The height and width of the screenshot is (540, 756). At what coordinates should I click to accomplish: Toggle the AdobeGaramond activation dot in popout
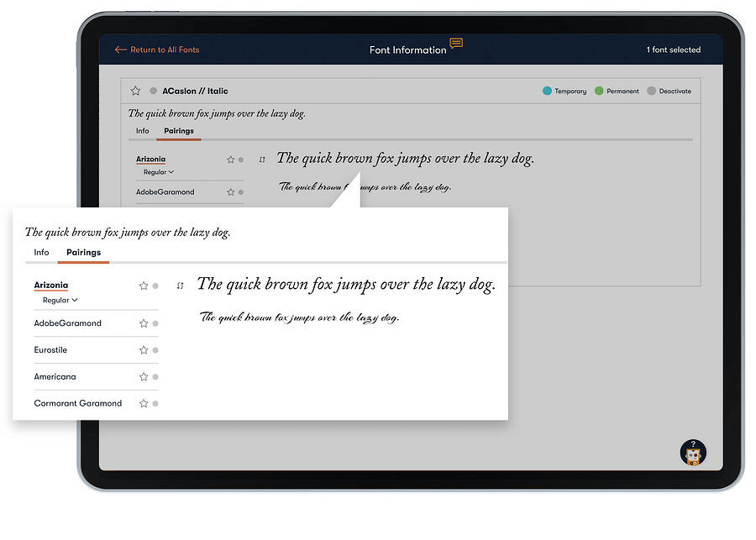(x=155, y=323)
